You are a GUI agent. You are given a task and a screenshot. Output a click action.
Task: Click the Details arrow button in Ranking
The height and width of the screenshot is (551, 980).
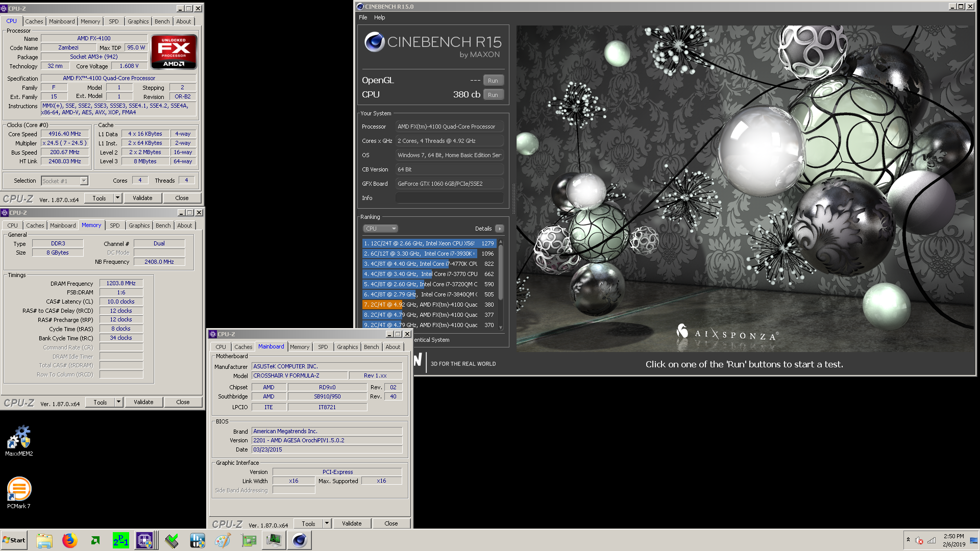tap(500, 229)
